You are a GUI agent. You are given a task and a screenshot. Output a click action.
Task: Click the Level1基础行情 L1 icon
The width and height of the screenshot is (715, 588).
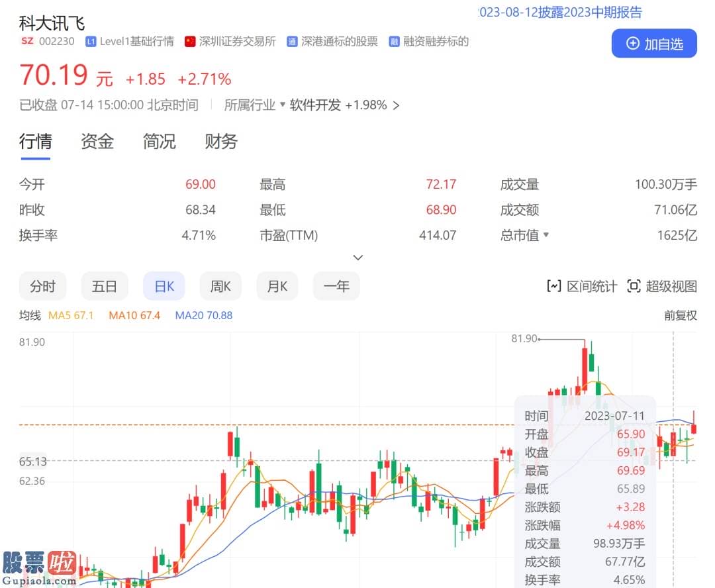(91, 42)
